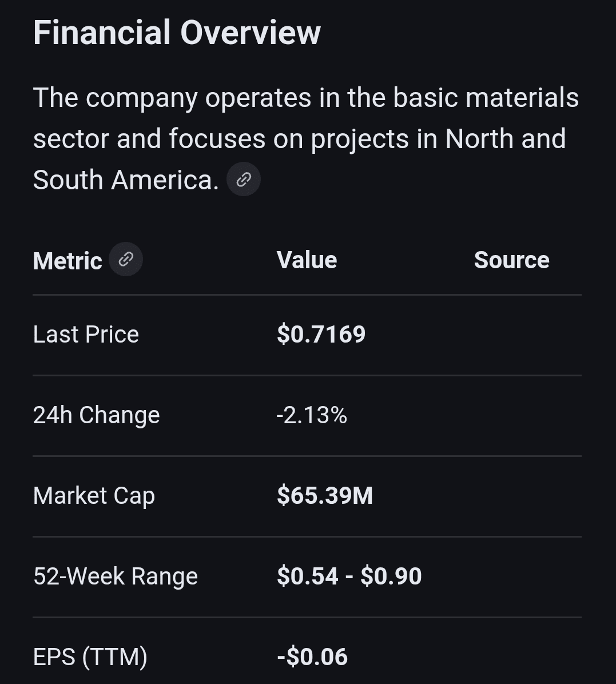This screenshot has width=616, height=684.
Task: Click the Source column header
Action: pyautogui.click(x=511, y=260)
